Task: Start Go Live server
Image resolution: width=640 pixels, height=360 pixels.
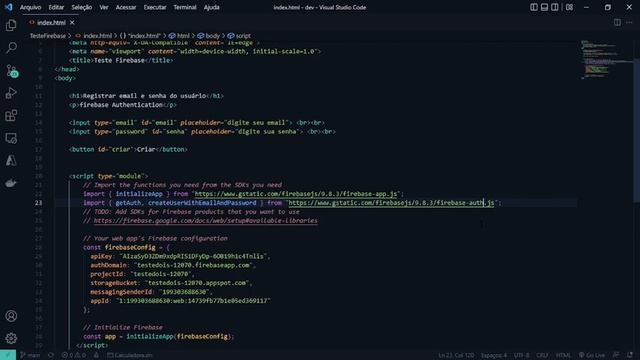Action: [592, 355]
